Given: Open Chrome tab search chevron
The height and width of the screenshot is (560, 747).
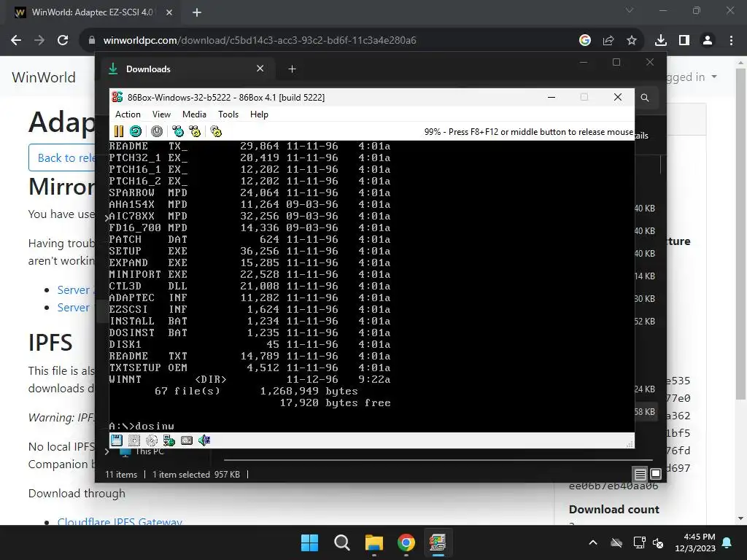Looking at the screenshot, I should (630, 10).
